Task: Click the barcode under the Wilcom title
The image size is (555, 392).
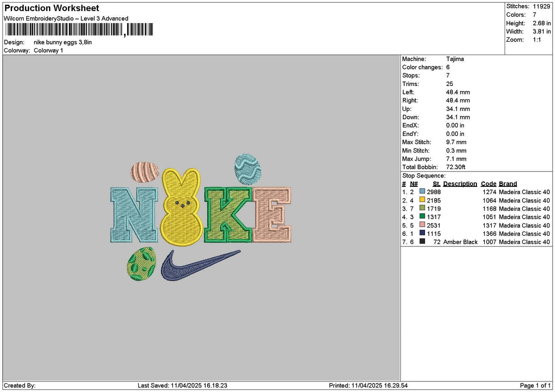Action: [79, 30]
